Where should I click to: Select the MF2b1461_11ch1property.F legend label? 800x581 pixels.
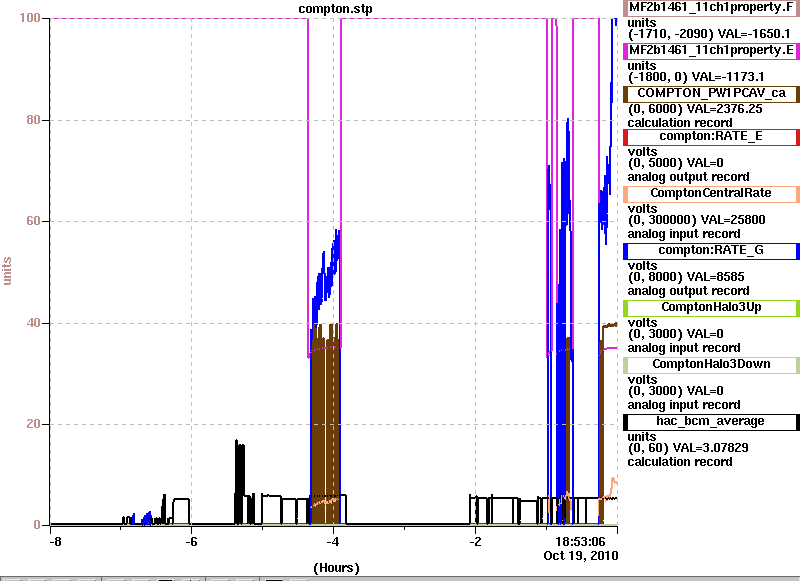click(x=711, y=8)
